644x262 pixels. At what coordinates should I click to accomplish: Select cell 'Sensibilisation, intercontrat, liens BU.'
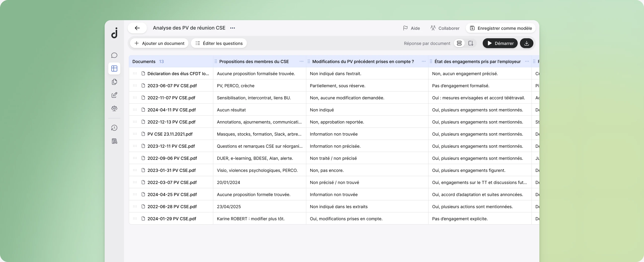[x=260, y=98]
